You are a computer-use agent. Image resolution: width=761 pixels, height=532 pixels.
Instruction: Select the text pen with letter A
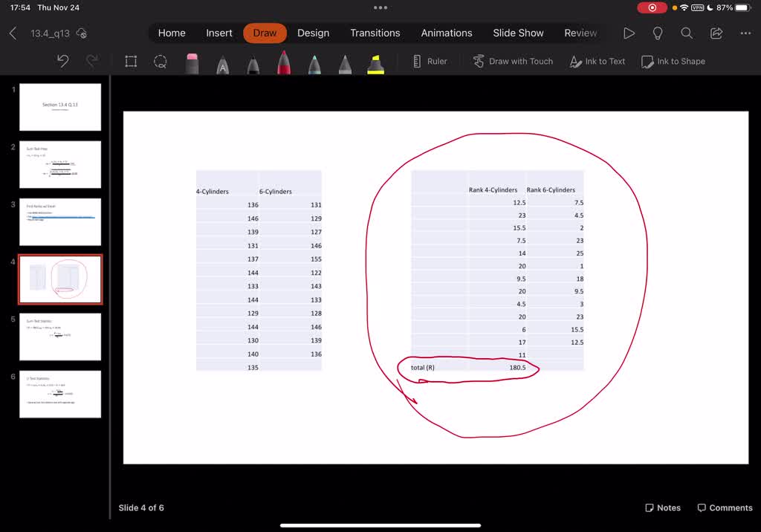pos(222,65)
